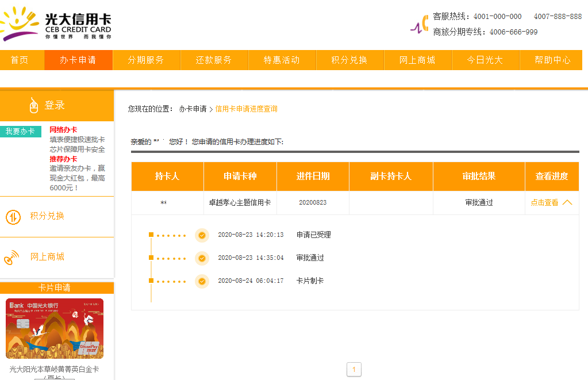Open the 推荐办卡 red link

63,159
